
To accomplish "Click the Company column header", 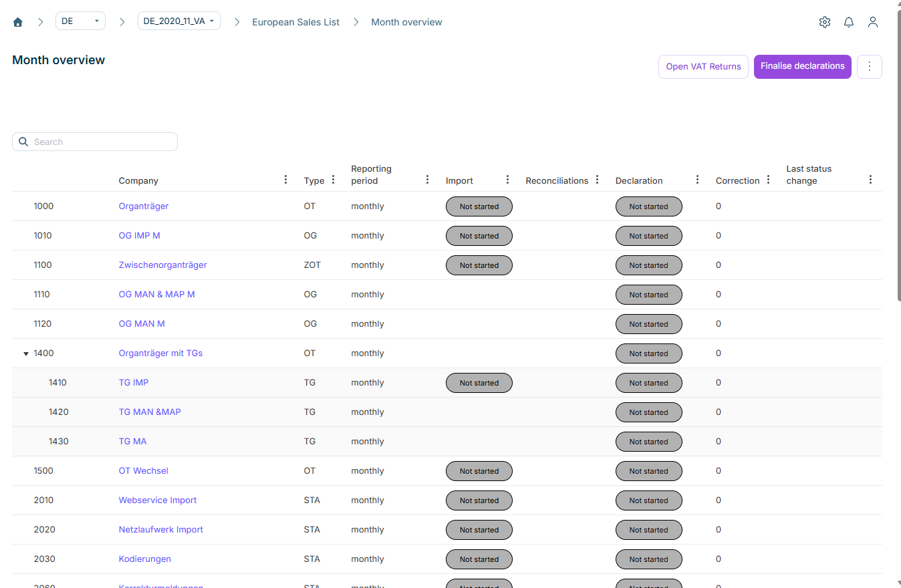I will pos(138,180).
